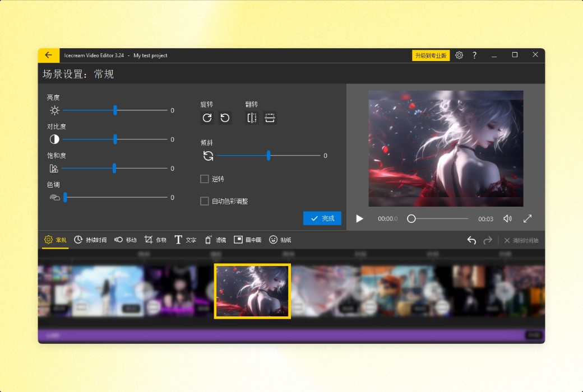Viewport: 583px width, 392px height.
Task: Click the saturation adjustment icon
Action: [x=54, y=169]
